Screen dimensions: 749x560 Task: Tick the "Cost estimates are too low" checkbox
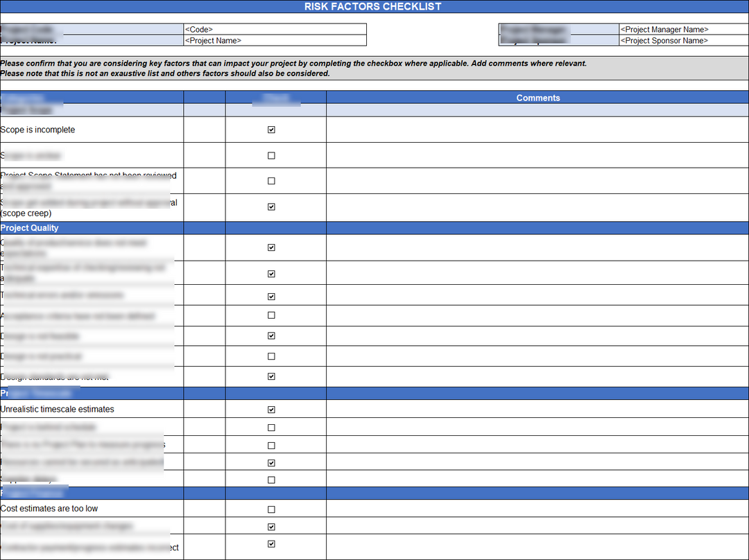point(271,509)
